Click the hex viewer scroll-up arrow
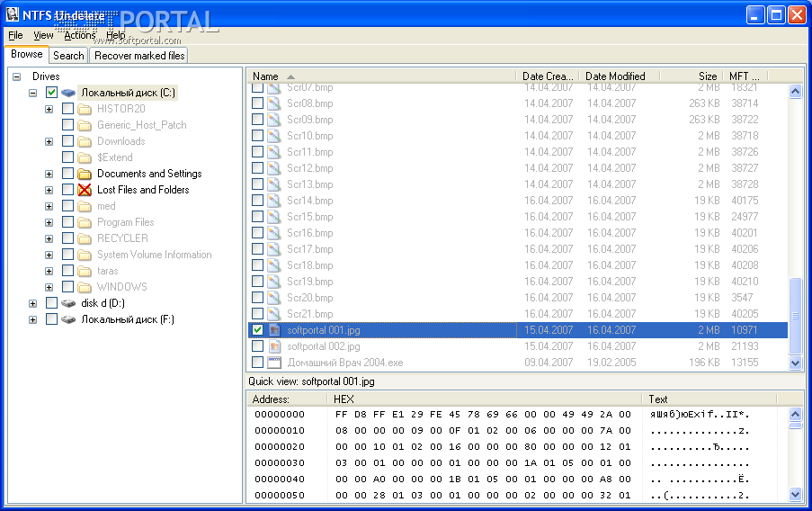 [796, 414]
